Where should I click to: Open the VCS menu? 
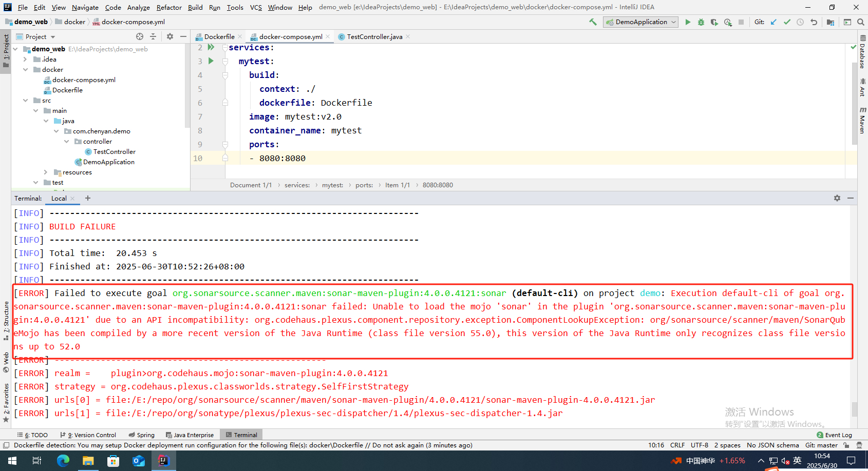pos(256,8)
